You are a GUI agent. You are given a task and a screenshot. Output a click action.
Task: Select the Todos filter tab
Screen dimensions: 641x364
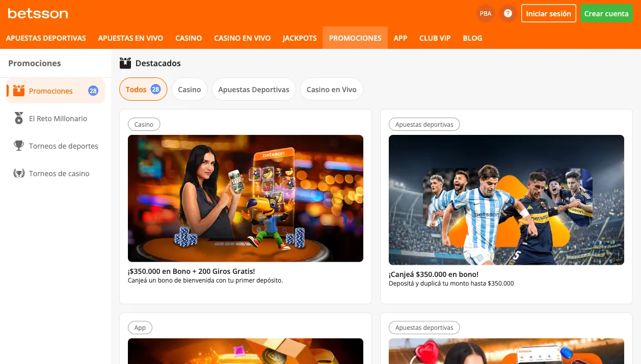[143, 89]
